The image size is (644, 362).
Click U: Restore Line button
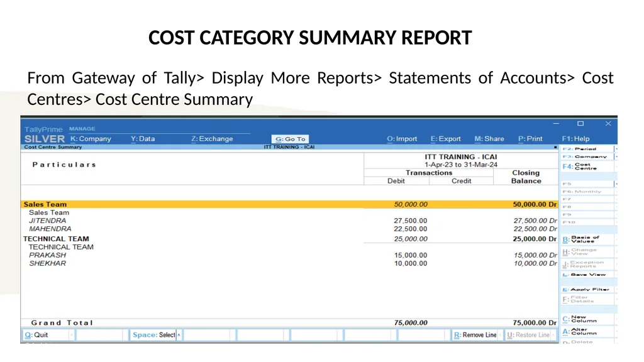(529, 335)
